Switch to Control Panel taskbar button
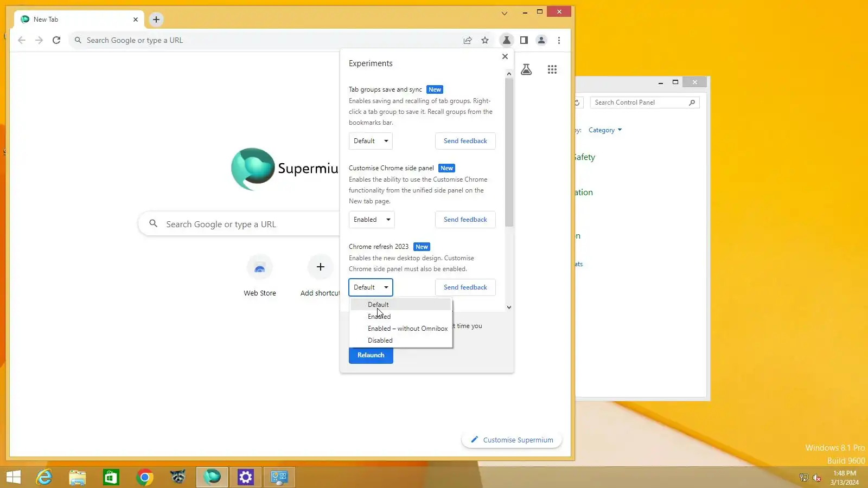 click(x=279, y=477)
